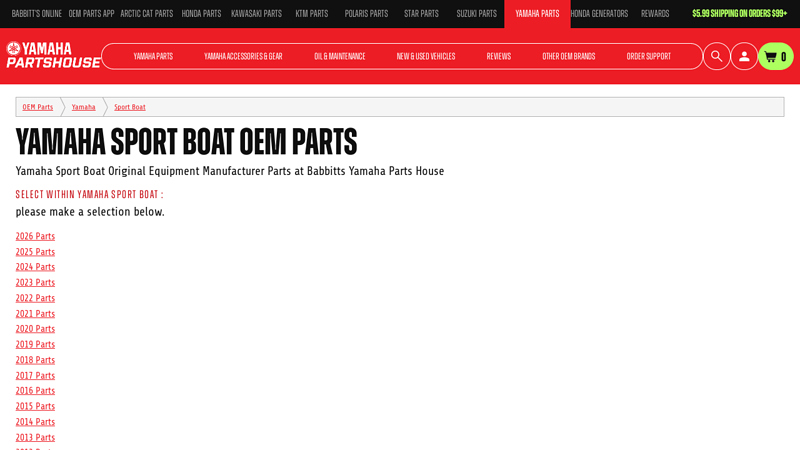The height and width of the screenshot is (450, 800).
Task: Open 2021 Parts link
Action: click(35, 313)
